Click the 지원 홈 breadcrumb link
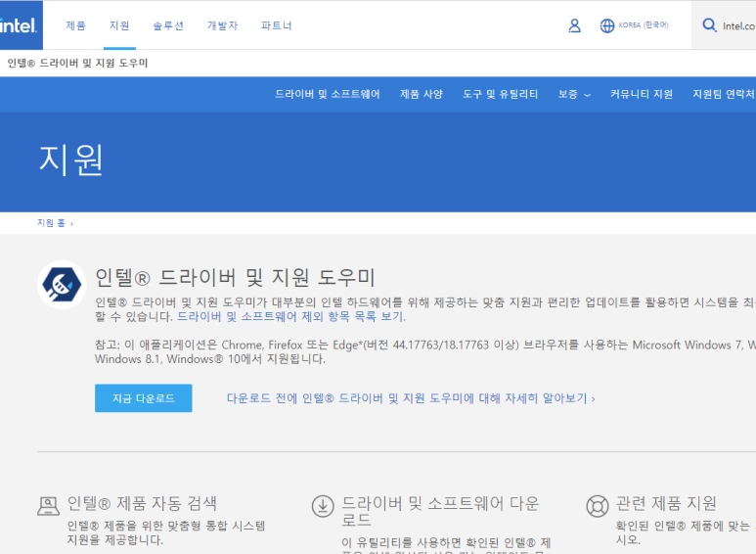The image size is (756, 554). [x=51, y=223]
